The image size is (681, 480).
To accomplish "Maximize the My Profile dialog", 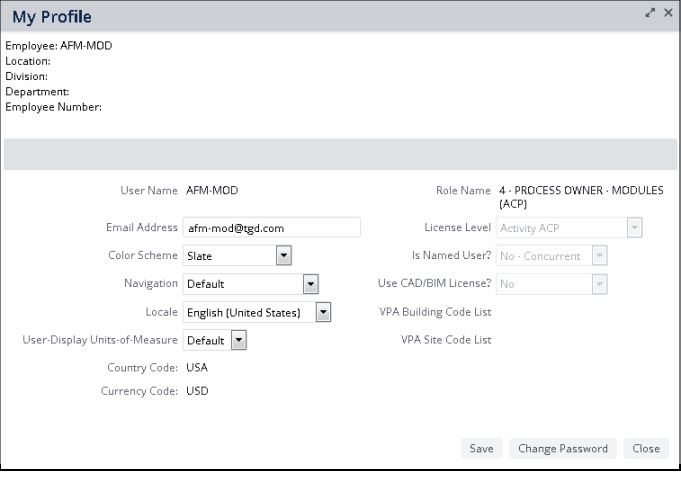I will [650, 13].
